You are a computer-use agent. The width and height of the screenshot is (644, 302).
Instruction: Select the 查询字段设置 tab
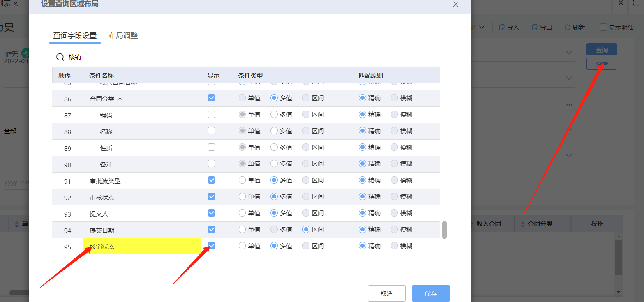pyautogui.click(x=75, y=36)
